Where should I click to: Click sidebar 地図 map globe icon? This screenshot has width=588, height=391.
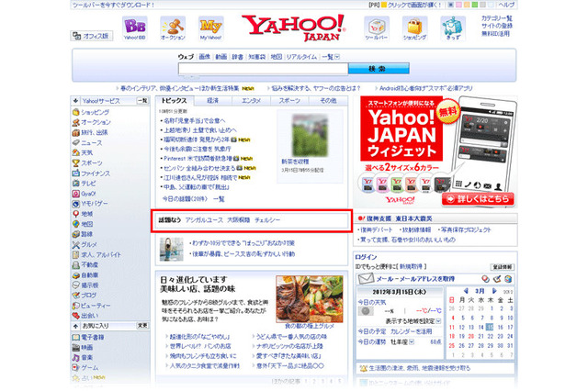click(75, 224)
